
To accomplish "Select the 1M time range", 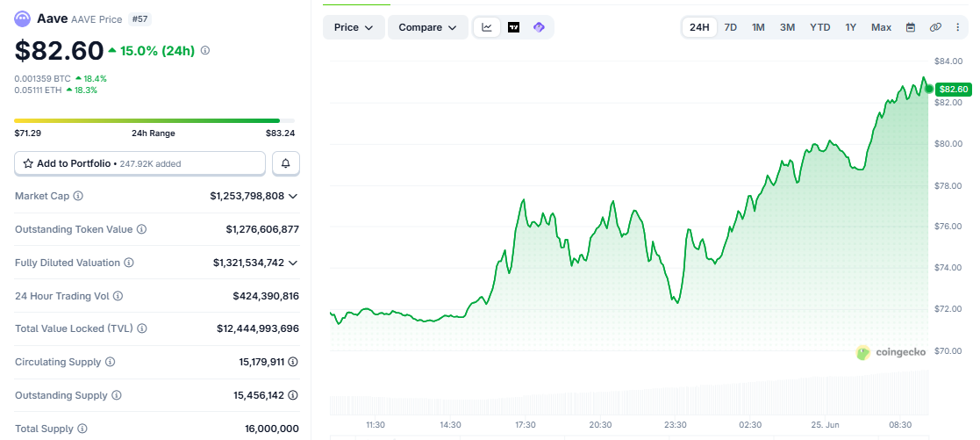I will [758, 27].
